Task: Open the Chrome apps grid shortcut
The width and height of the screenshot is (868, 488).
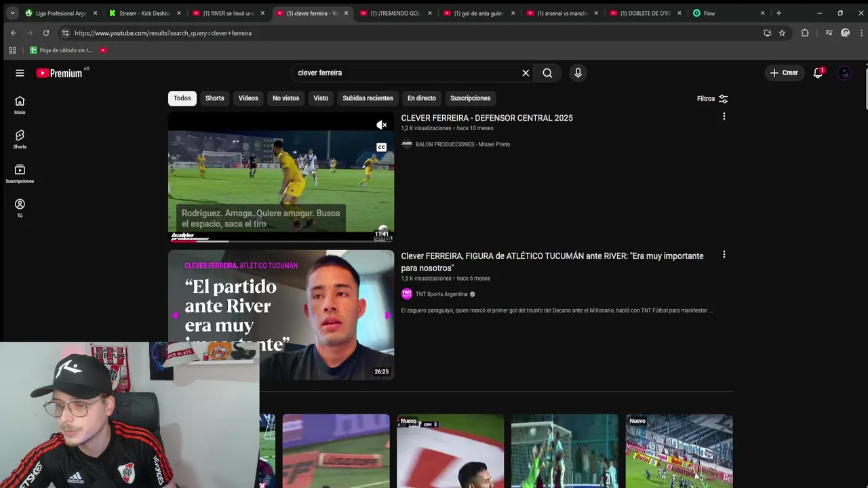Action: click(12, 50)
